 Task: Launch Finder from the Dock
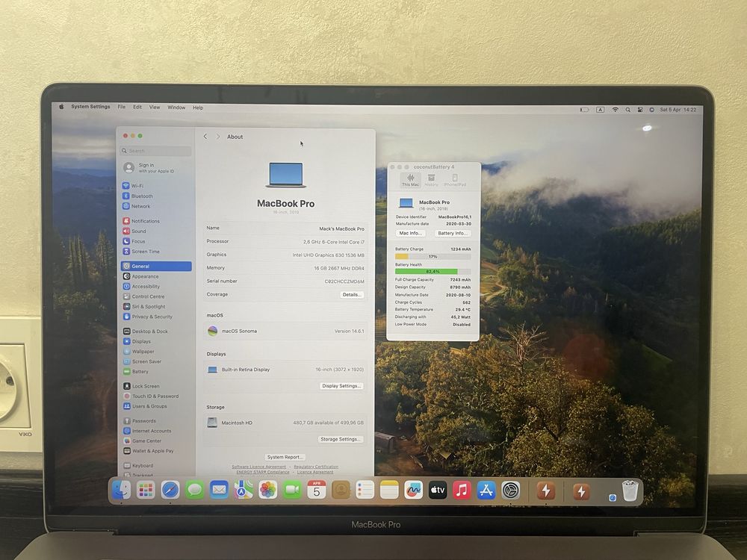[121, 490]
